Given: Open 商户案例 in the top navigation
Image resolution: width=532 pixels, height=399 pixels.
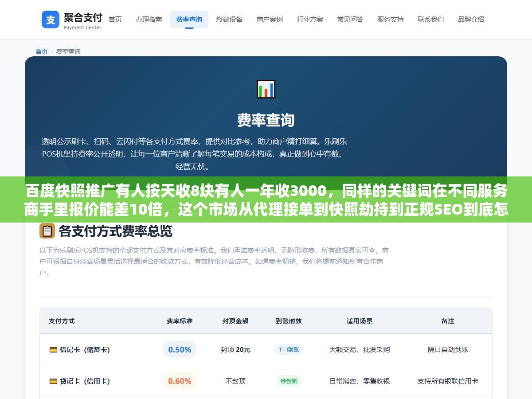Looking at the screenshot, I should tap(270, 20).
